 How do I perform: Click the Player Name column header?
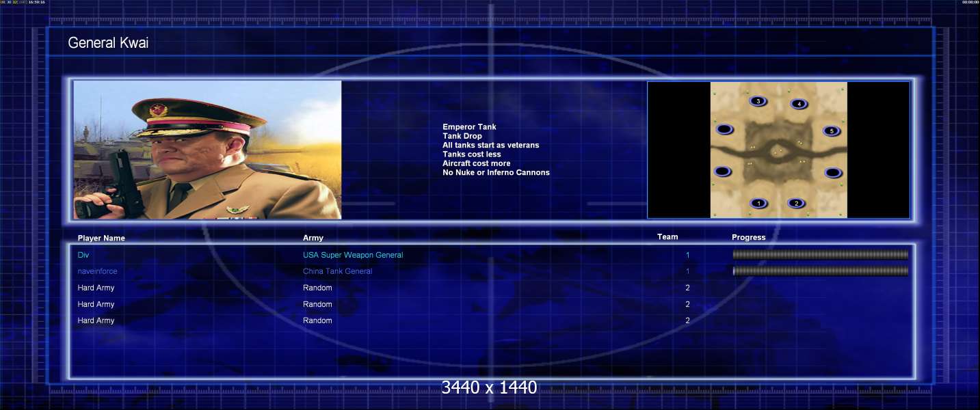click(x=101, y=238)
